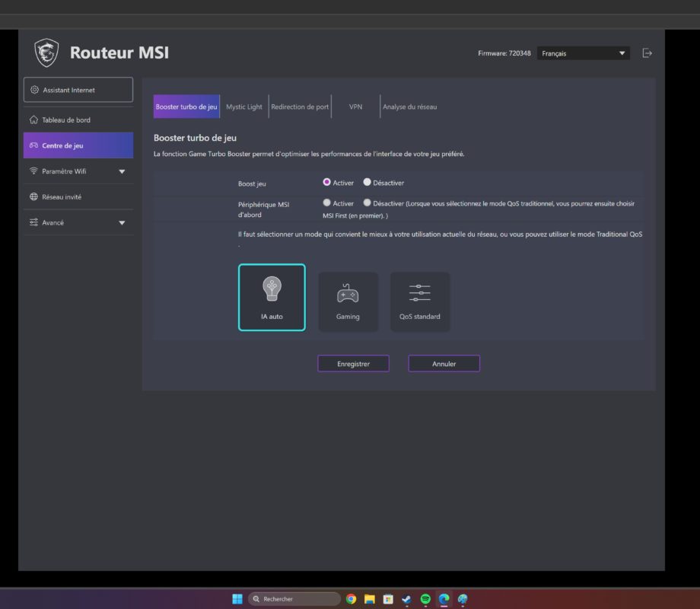
Task: Click the Enregistrer button
Action: click(353, 364)
